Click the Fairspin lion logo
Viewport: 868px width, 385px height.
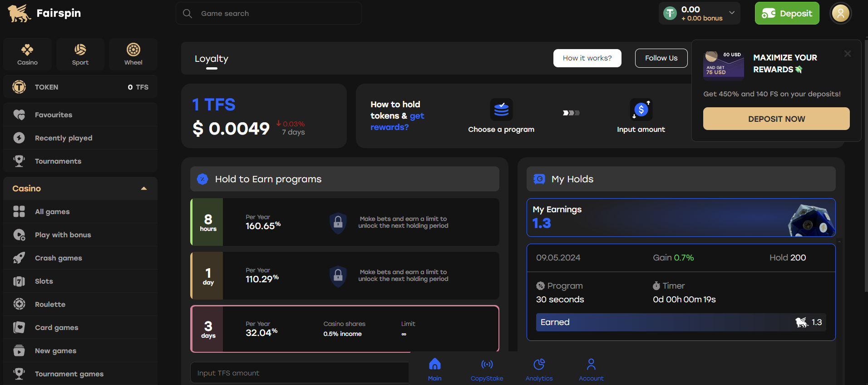(19, 13)
